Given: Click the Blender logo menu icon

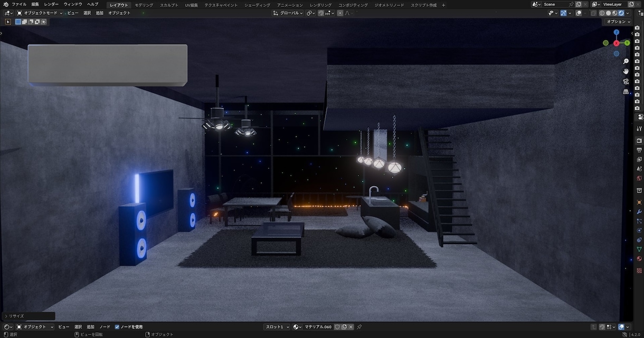Looking at the screenshot, I should [x=5, y=4].
